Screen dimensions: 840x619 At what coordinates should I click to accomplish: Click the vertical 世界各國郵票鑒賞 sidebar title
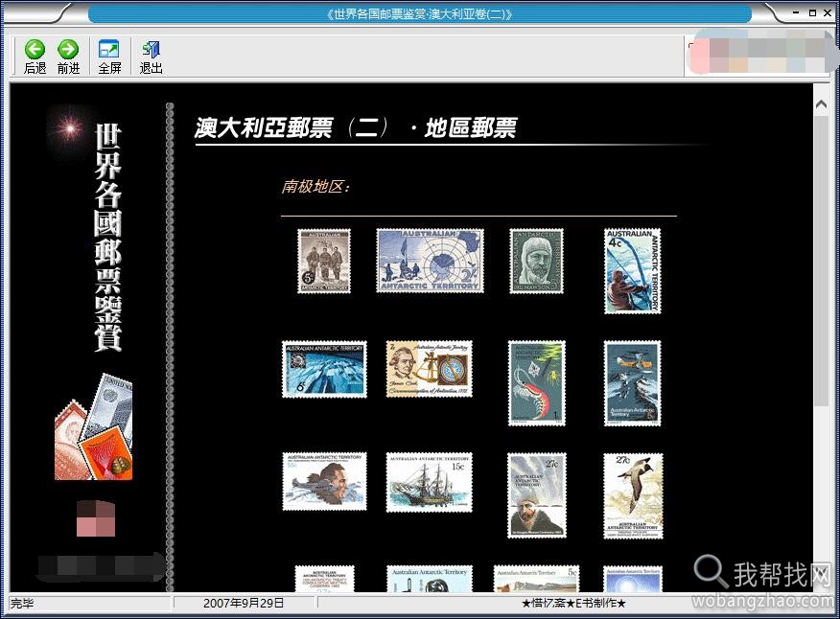(107, 238)
